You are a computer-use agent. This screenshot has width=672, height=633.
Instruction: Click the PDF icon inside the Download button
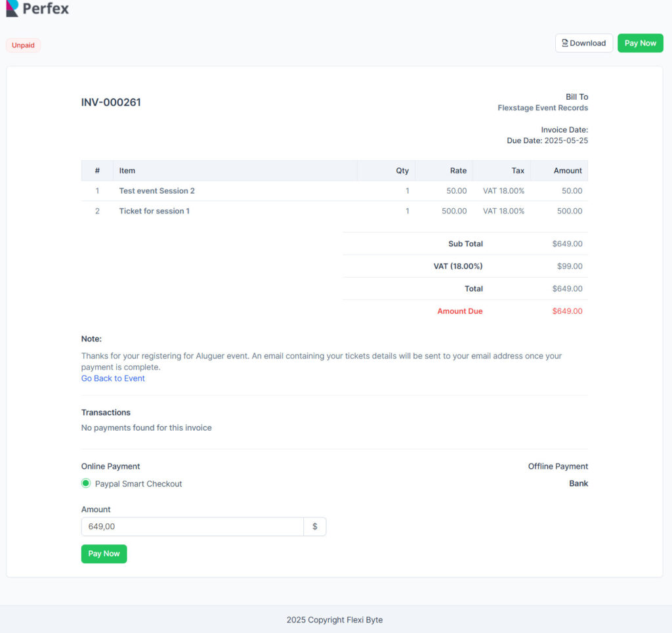(x=566, y=43)
